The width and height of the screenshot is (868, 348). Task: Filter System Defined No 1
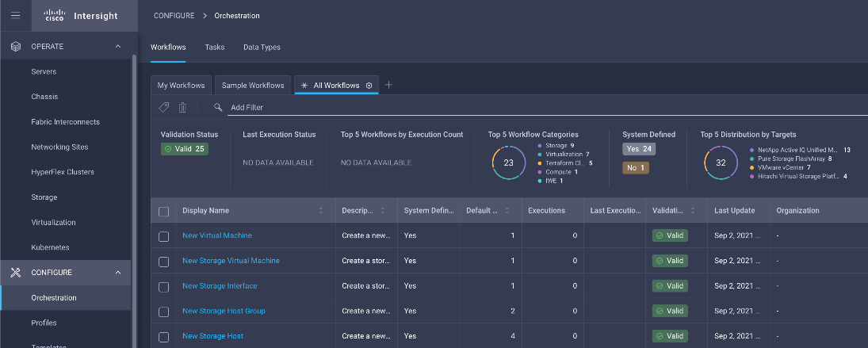tap(636, 167)
